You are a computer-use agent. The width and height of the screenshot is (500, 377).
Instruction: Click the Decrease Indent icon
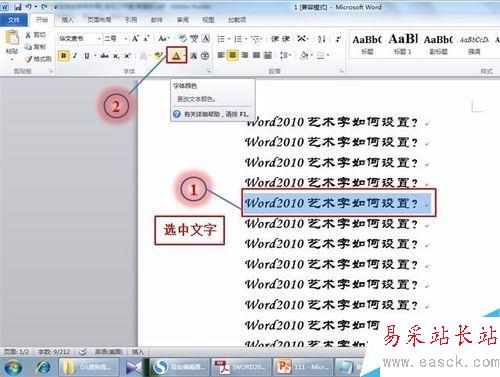tap(275, 39)
